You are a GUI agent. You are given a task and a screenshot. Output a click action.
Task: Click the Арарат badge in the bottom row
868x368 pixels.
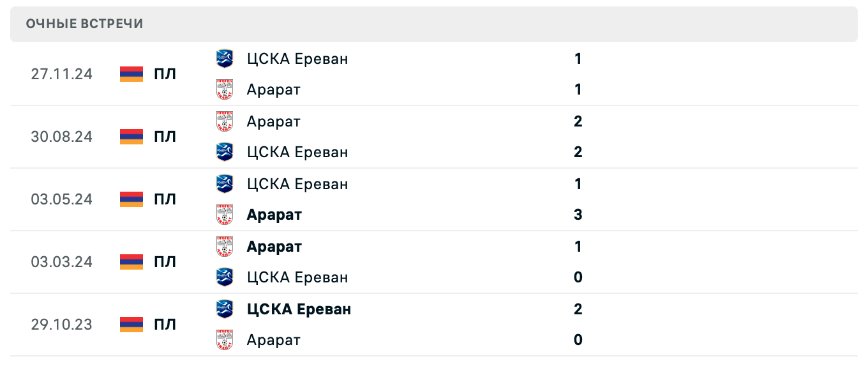tap(225, 339)
